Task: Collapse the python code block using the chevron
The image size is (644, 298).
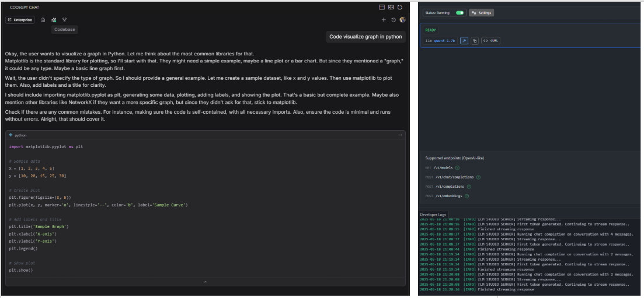Action: click(205, 282)
